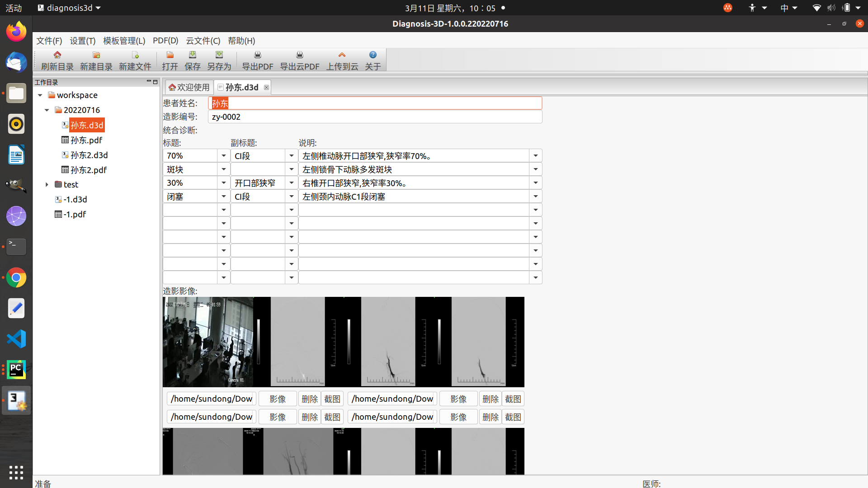Close the 孙东.d3d tab
The height and width of the screenshot is (488, 868).
click(267, 88)
